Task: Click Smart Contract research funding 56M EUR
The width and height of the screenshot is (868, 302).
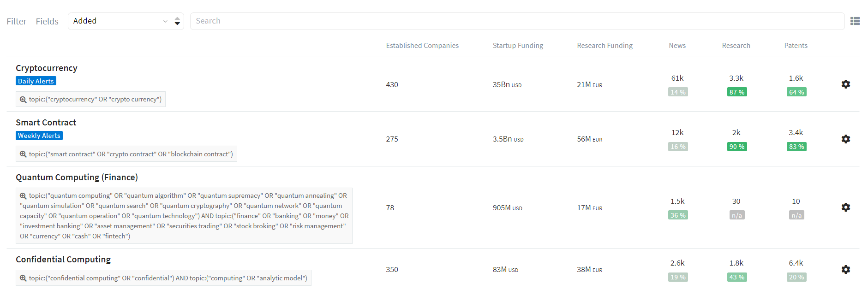Action: point(589,139)
